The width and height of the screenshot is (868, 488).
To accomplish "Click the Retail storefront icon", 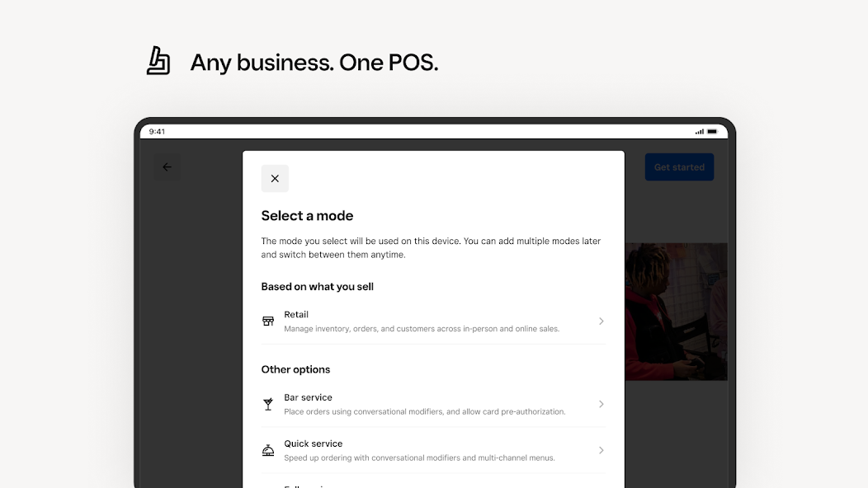I will click(x=268, y=321).
